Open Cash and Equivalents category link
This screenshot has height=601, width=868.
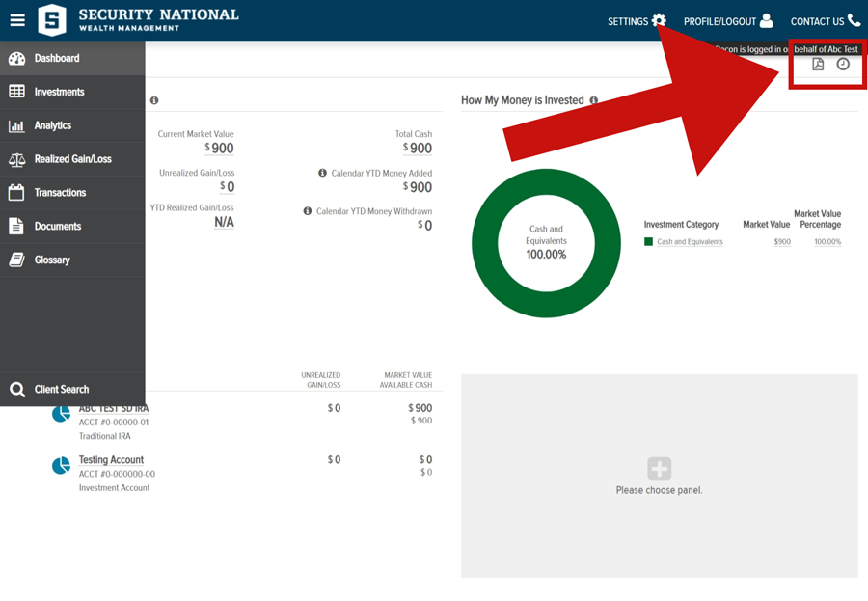(690, 242)
